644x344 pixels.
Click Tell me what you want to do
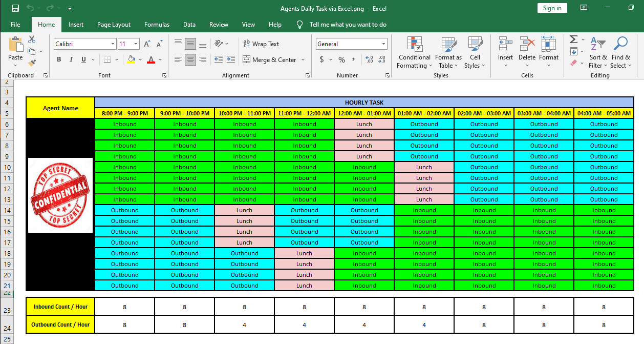[x=348, y=25]
